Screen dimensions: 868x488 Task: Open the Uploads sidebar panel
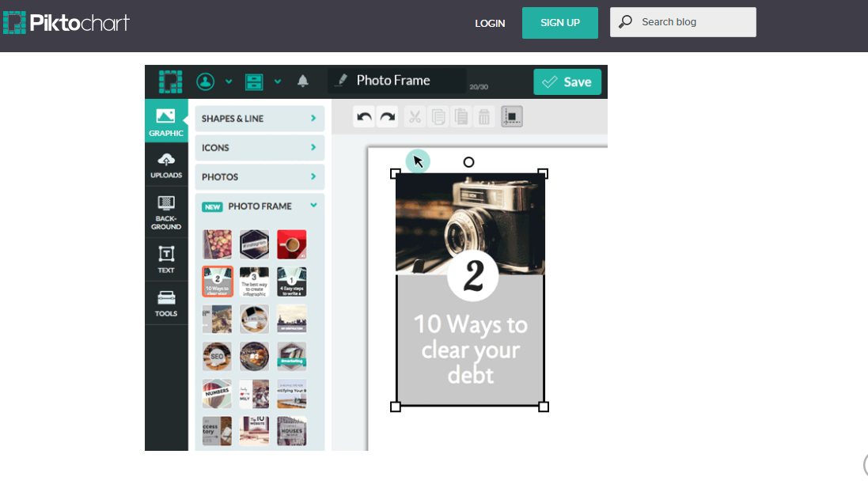(x=166, y=165)
